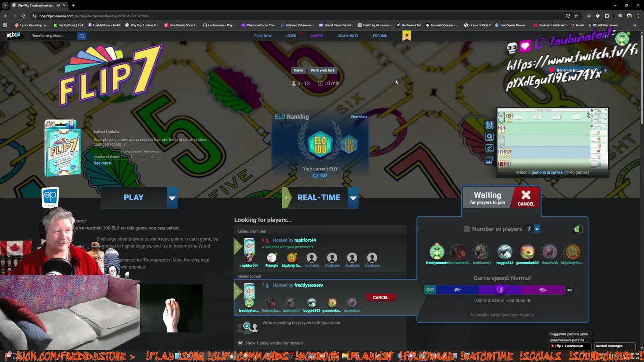This screenshot has height=362, width=644.
Task: Click the search magnifier button
Action: click(x=82, y=36)
